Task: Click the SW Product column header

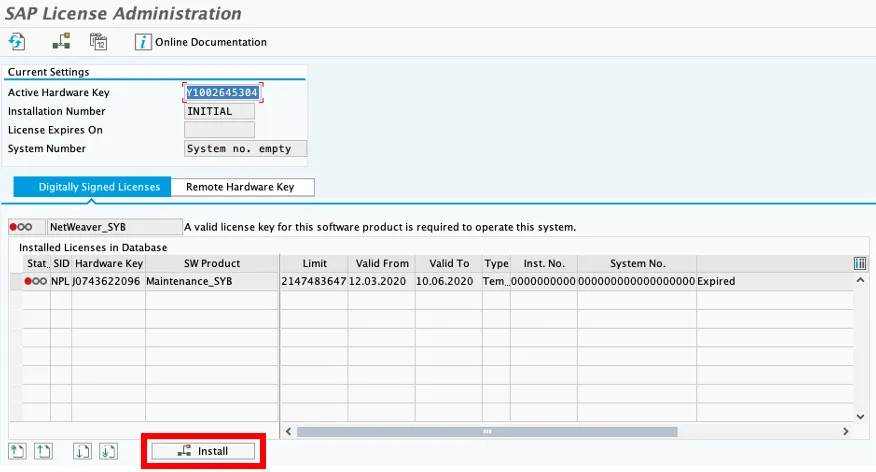Action: coord(211,263)
